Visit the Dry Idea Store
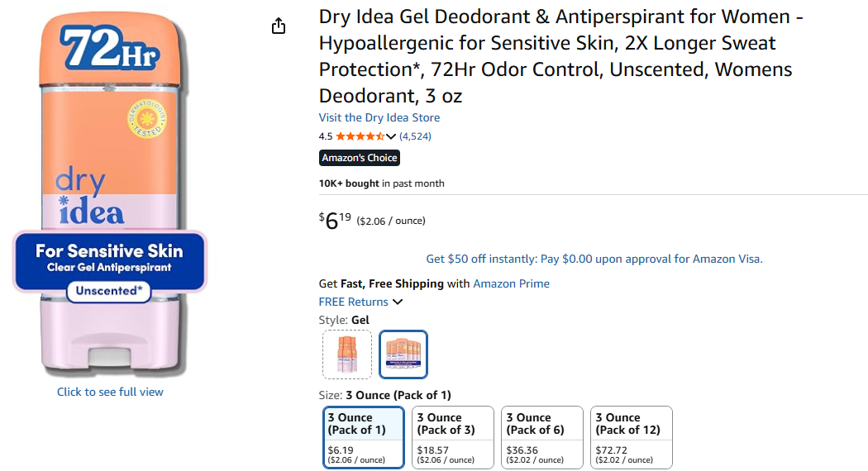This screenshot has height=471, width=868. click(379, 117)
